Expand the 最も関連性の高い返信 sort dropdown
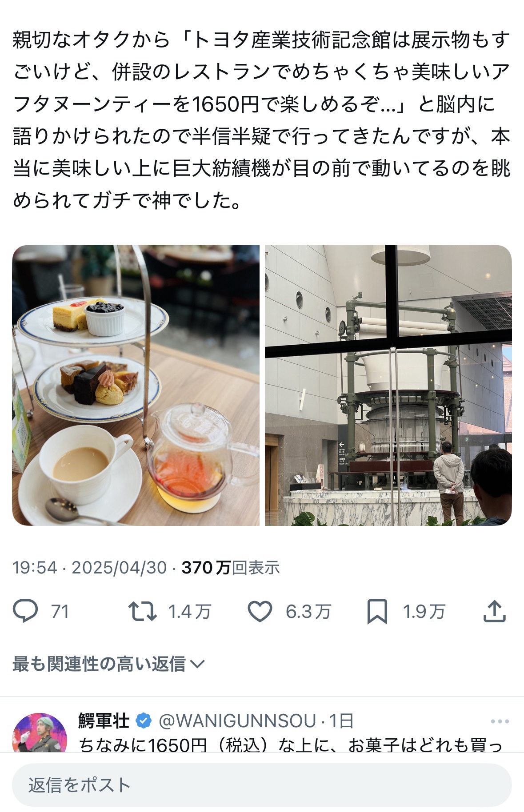 pos(108,664)
